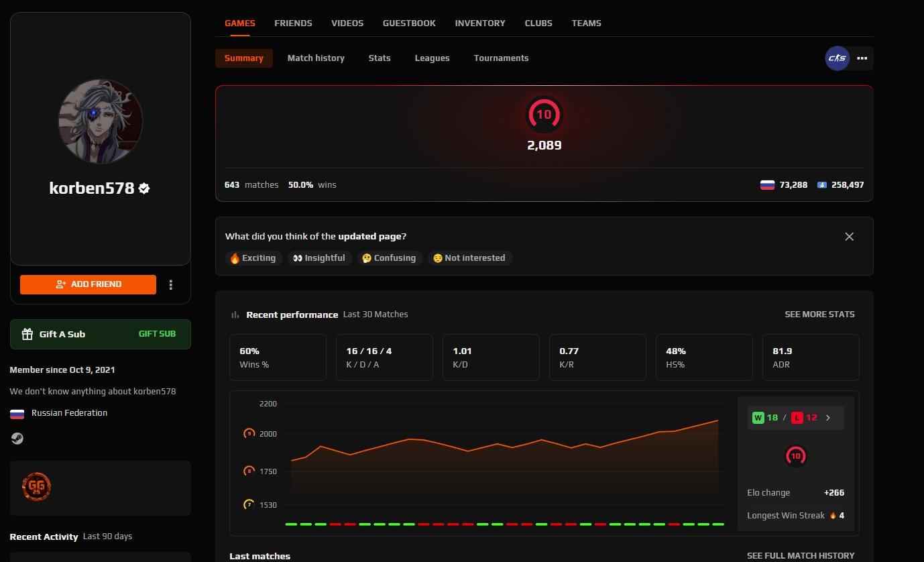Click the Steam icon in the profile sidebar
The width and height of the screenshot is (924, 562).
pyautogui.click(x=17, y=438)
